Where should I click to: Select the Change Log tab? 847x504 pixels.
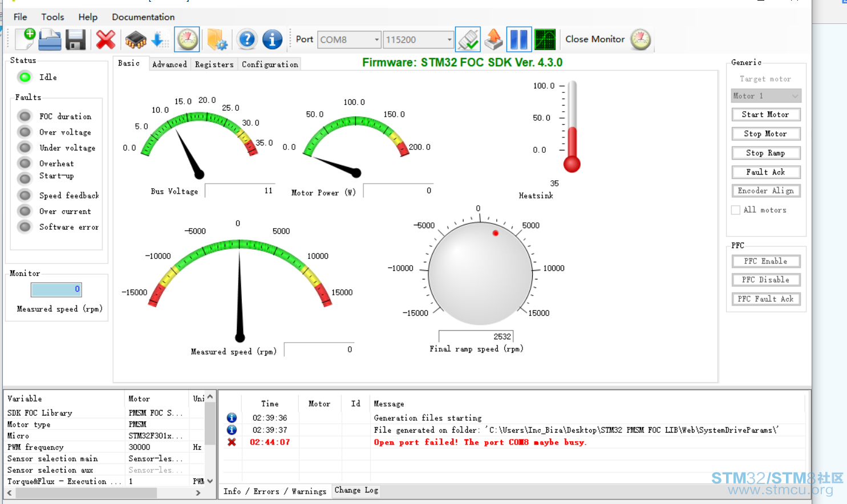[356, 490]
